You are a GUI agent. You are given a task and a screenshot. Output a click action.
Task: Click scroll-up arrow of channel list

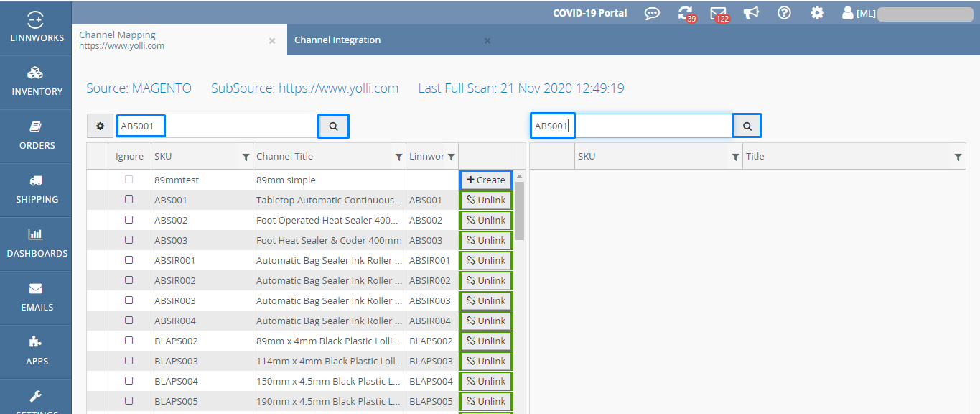tap(520, 175)
